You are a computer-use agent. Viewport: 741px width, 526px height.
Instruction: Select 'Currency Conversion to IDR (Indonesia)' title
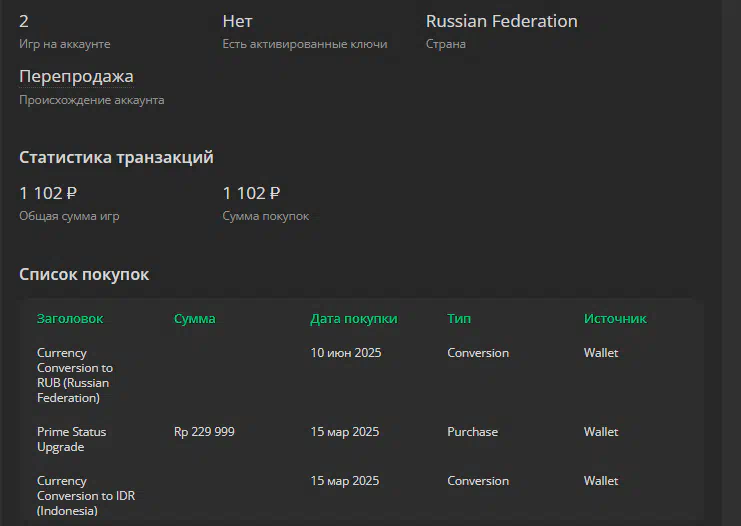[x=86, y=495]
